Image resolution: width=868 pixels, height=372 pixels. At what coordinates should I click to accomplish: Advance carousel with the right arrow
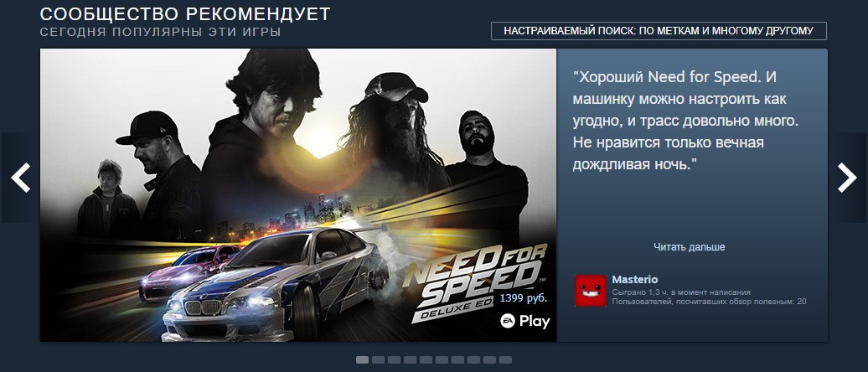[848, 178]
